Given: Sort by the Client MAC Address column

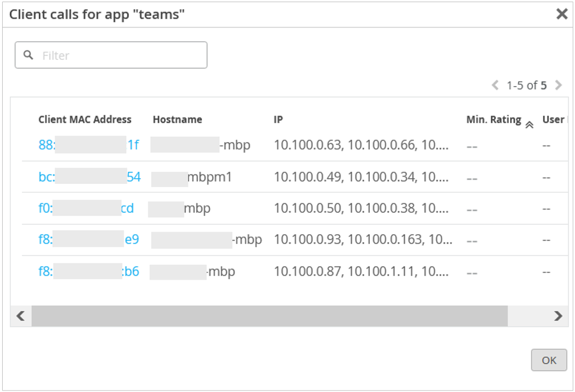Looking at the screenshot, I should [x=85, y=120].
